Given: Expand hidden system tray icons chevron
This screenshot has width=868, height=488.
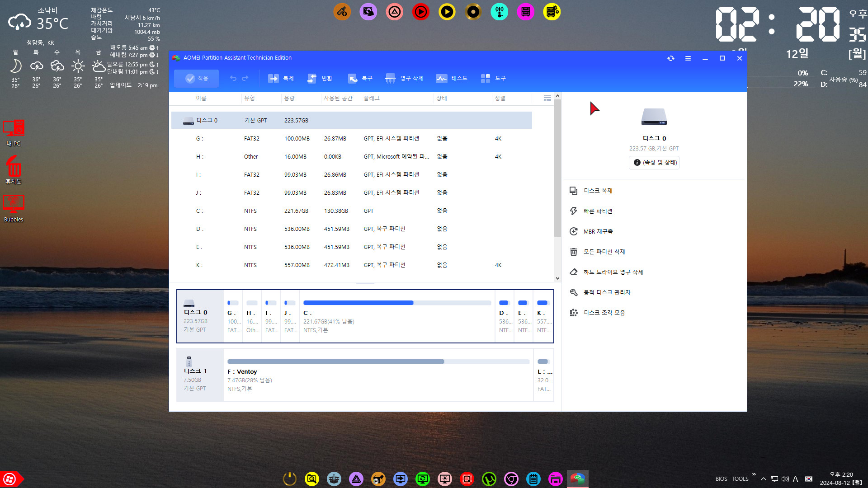Looking at the screenshot, I should tap(764, 479).
